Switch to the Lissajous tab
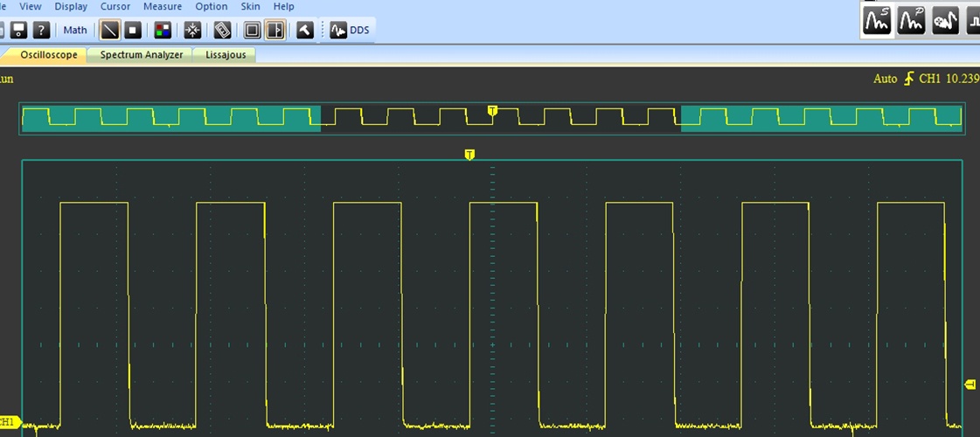 pyautogui.click(x=226, y=55)
